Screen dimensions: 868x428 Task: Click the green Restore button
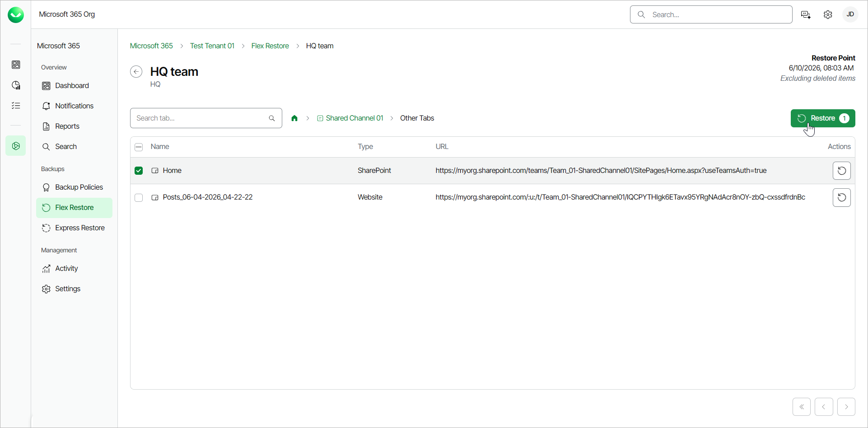click(822, 118)
